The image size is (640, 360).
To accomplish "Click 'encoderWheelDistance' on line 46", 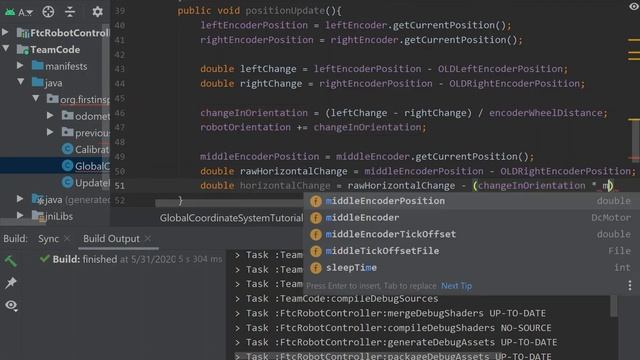I will tap(545, 113).
